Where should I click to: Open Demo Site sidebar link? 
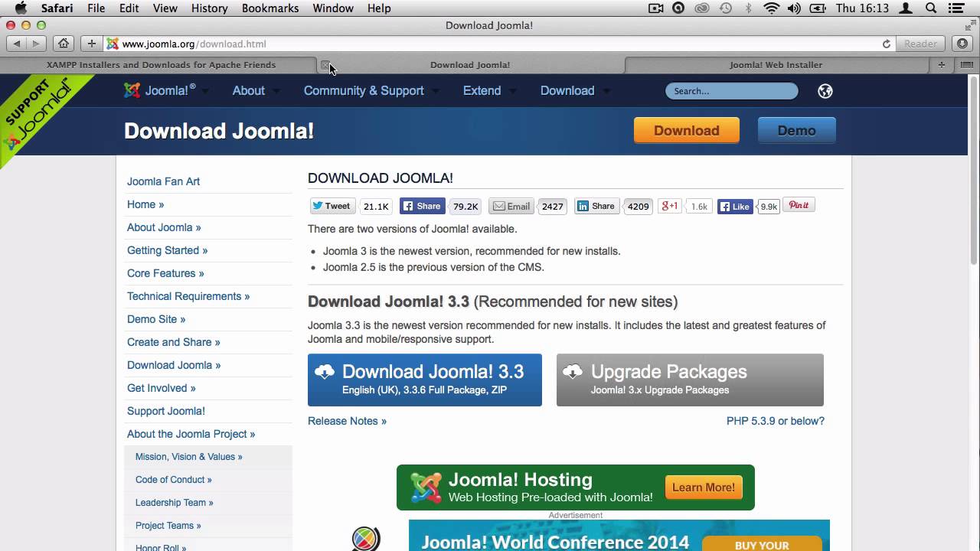(156, 319)
